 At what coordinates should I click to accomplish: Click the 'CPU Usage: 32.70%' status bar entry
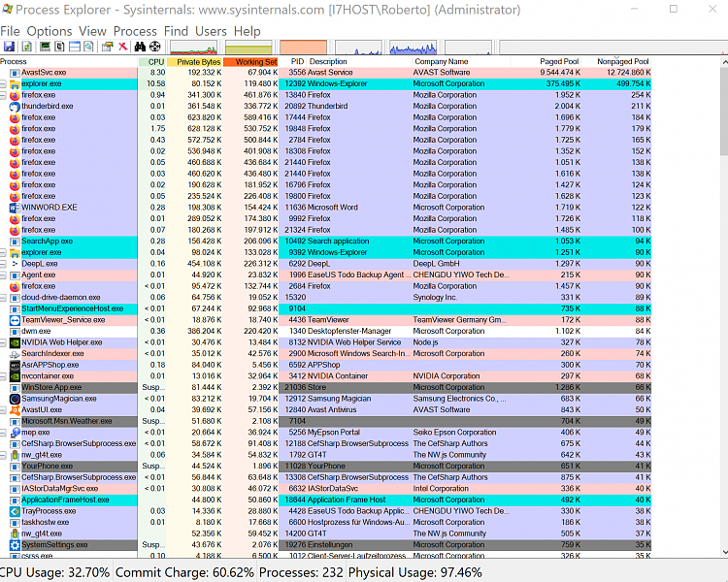coord(54,572)
